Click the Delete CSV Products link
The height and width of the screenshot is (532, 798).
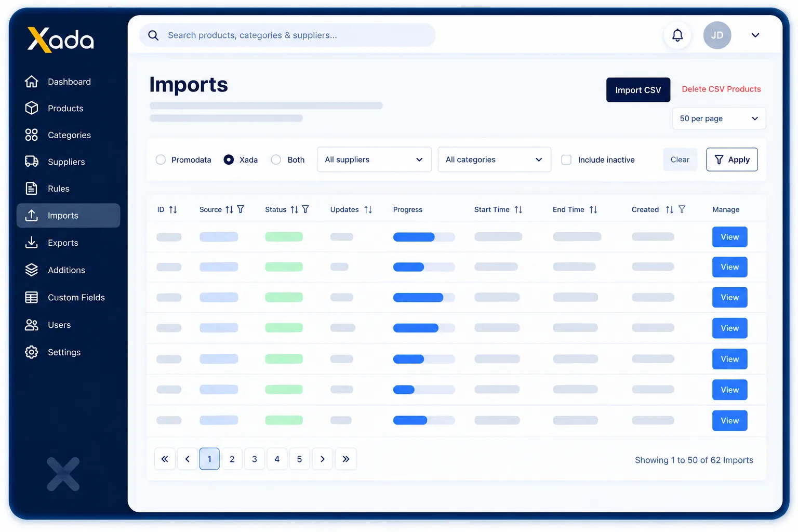721,89
